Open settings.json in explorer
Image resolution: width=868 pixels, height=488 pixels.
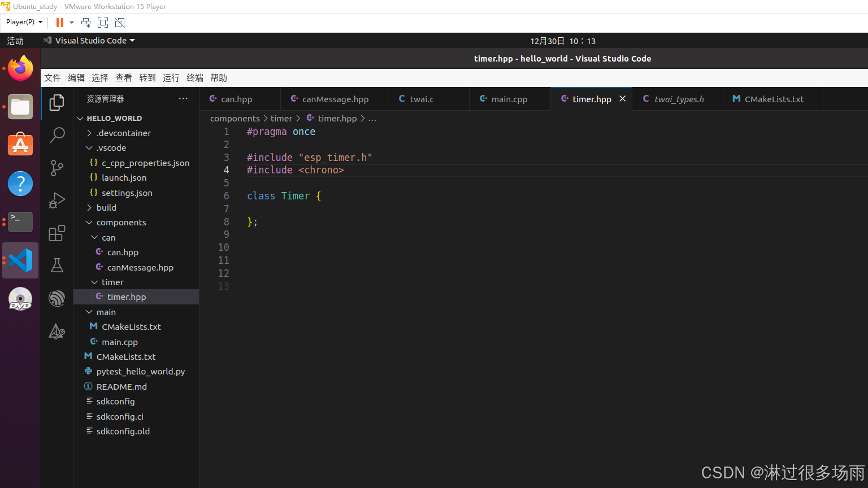tap(136, 193)
